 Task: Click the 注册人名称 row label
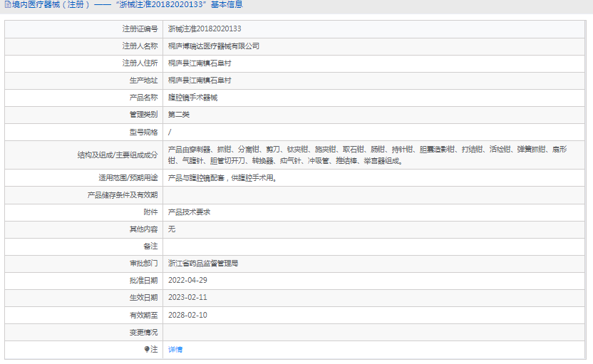coord(140,46)
